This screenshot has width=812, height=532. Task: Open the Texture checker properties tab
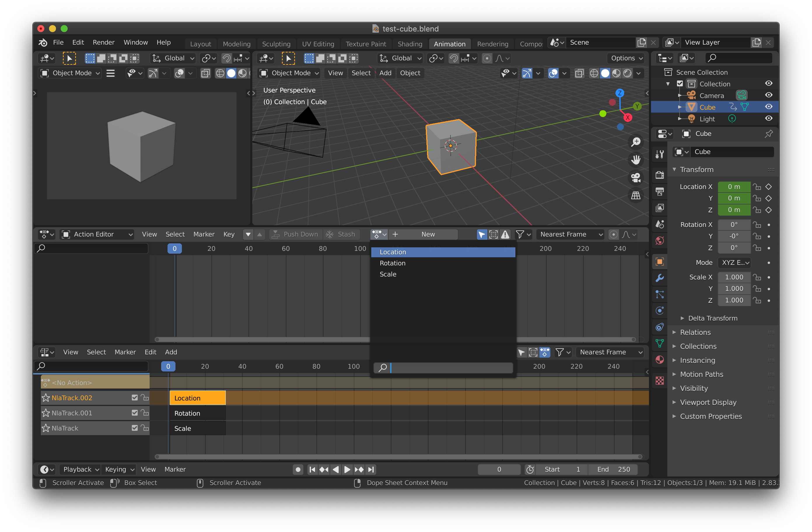pos(659,381)
